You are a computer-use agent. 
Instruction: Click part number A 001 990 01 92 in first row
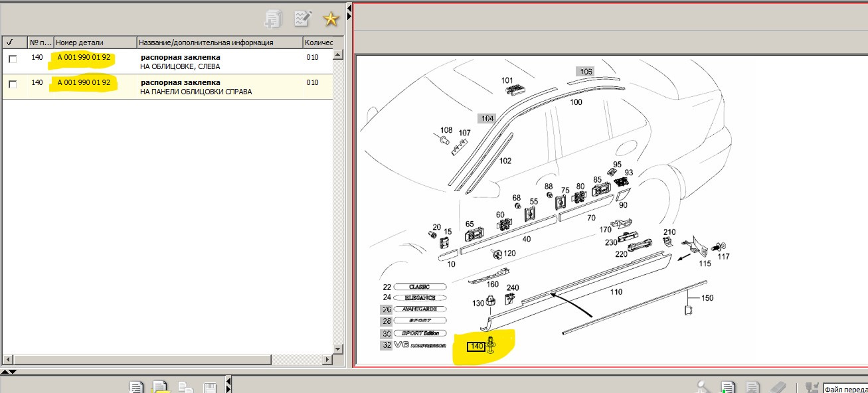84,58
